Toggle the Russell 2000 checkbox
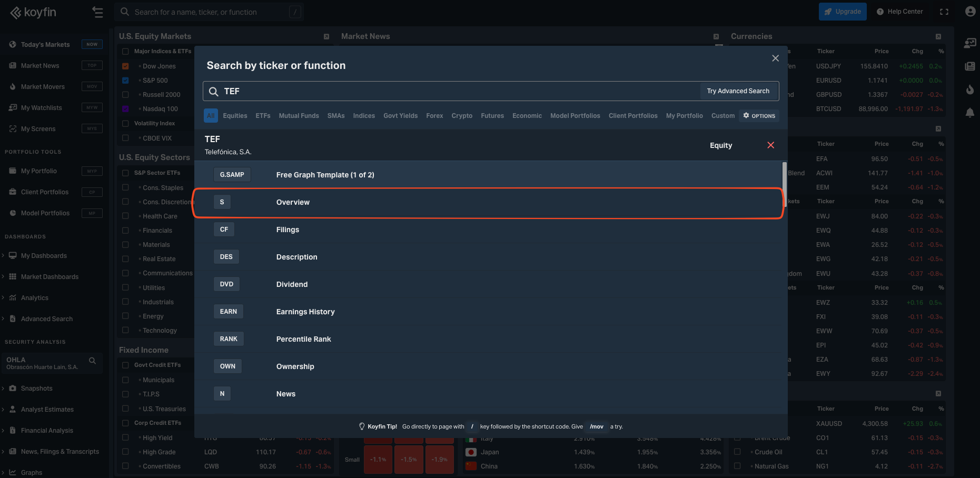 coord(125,95)
